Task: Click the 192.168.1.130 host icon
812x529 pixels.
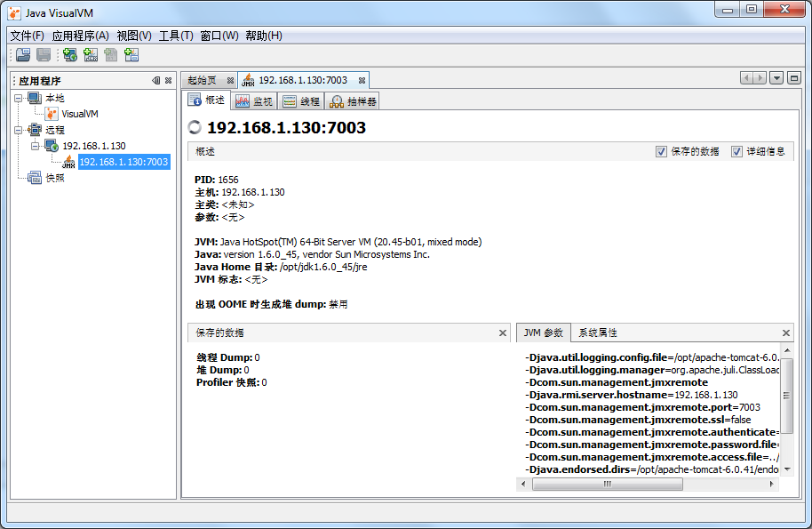Action: [x=52, y=146]
